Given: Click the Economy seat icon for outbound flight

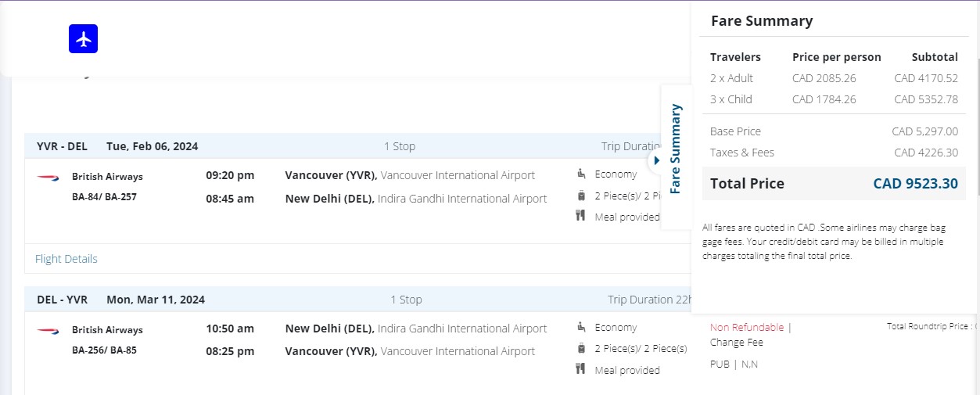Looking at the screenshot, I should coord(581,174).
